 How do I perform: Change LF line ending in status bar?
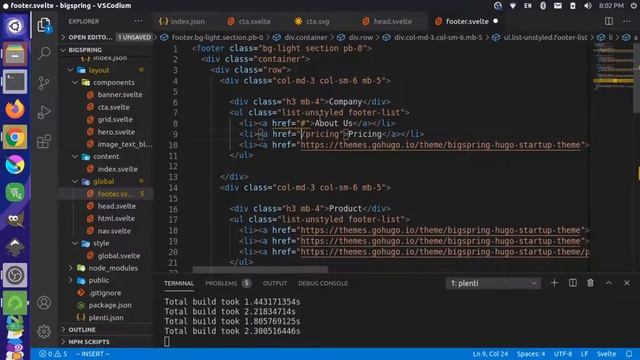tap(584, 354)
